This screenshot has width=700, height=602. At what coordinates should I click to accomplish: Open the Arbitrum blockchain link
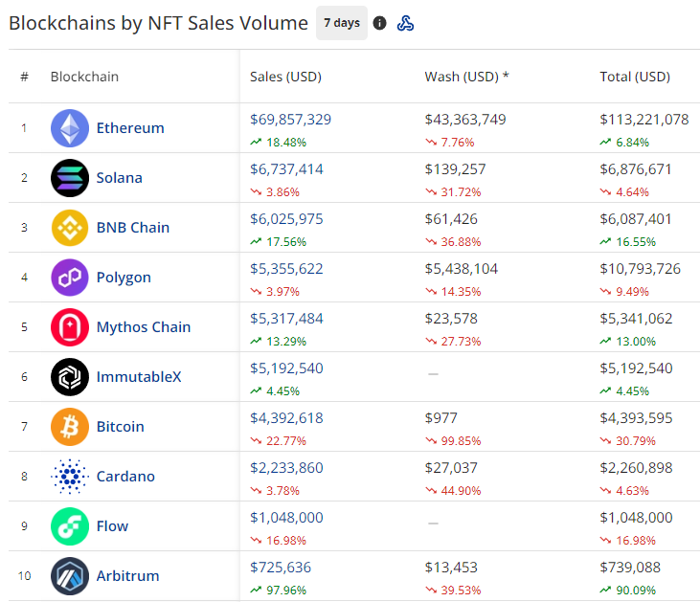click(x=127, y=575)
